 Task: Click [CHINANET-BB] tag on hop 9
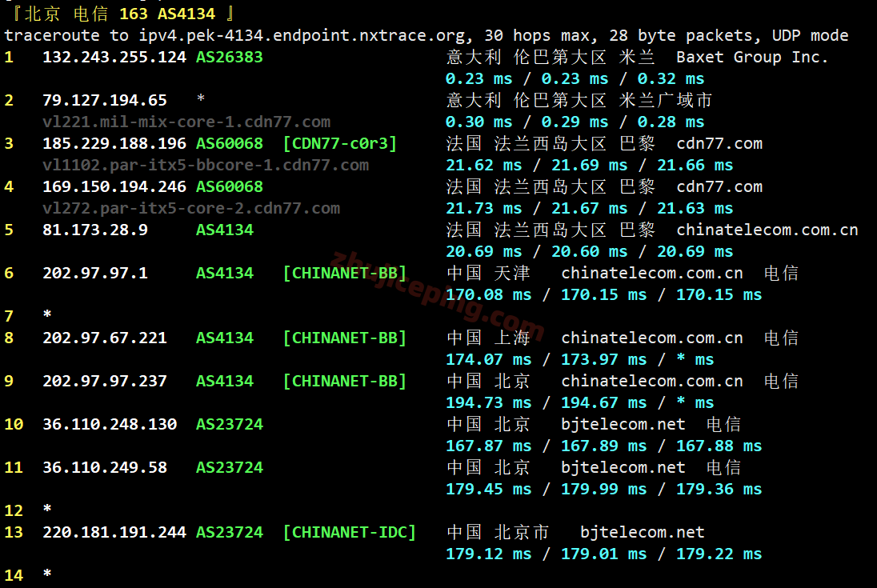345,381
